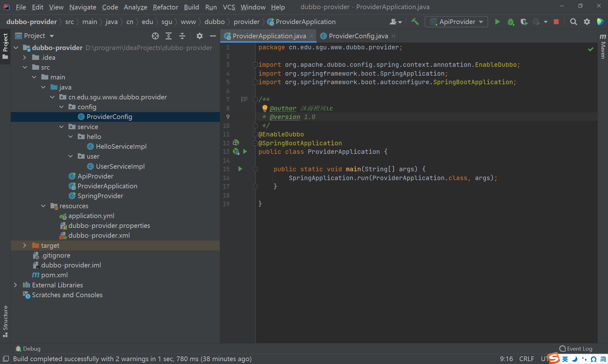Image resolution: width=608 pixels, height=364 pixels.
Task: Select HelloServiceImpl class in tree
Action: (121, 146)
